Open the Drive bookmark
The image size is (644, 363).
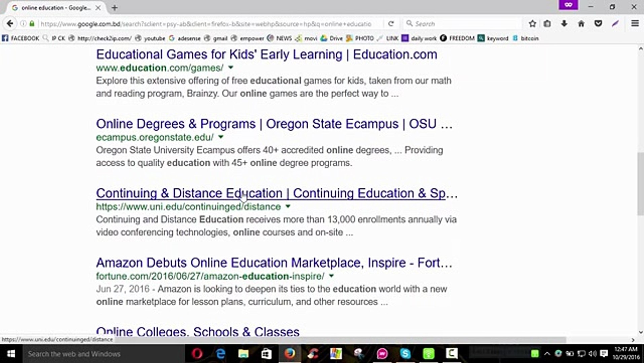coord(331,38)
